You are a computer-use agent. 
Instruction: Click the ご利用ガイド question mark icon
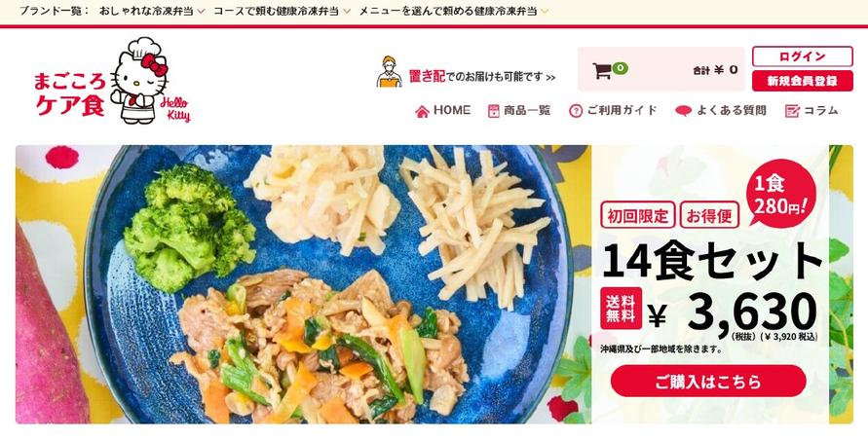tap(575, 111)
